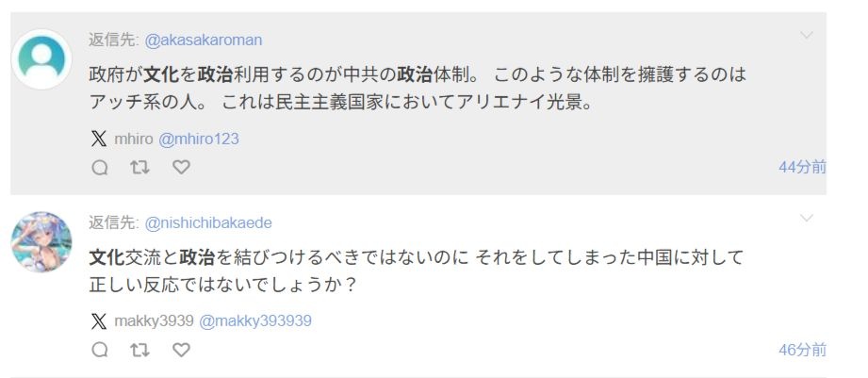Screen dimensions: 868x378
Task: Like mhiro's post about 政治体制
Action: point(182,168)
